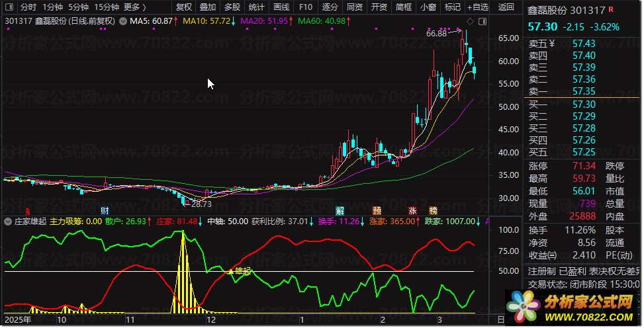Viewport: 644px width, 328px height.
Task: Expand main chart indicator dropdown circle
Action: coord(123,21)
